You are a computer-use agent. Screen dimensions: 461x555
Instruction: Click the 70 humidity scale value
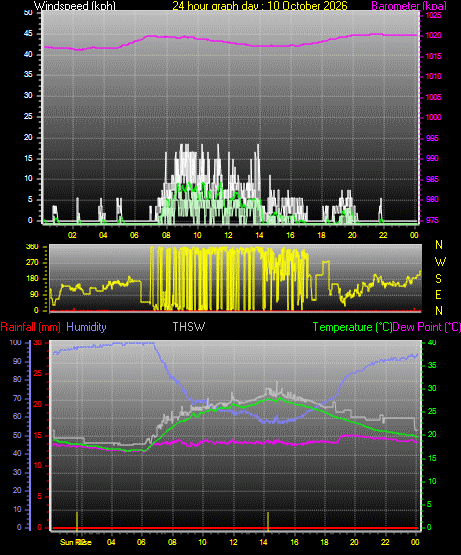click(x=17, y=399)
